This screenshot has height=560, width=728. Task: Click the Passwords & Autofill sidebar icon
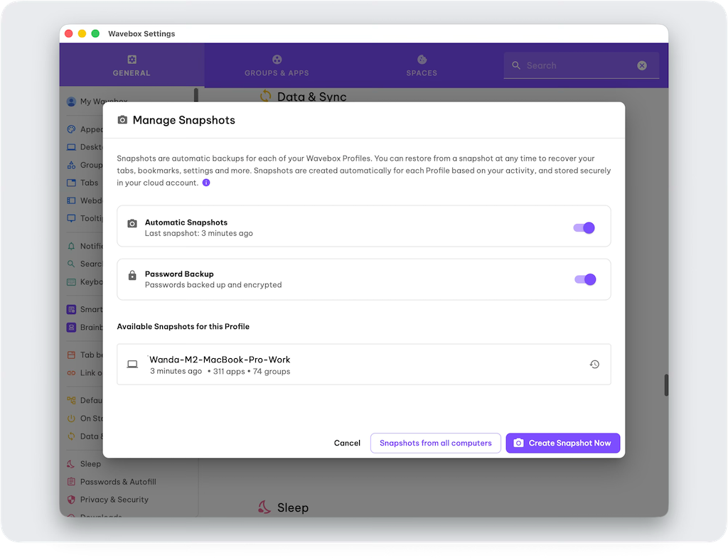pyautogui.click(x=71, y=482)
